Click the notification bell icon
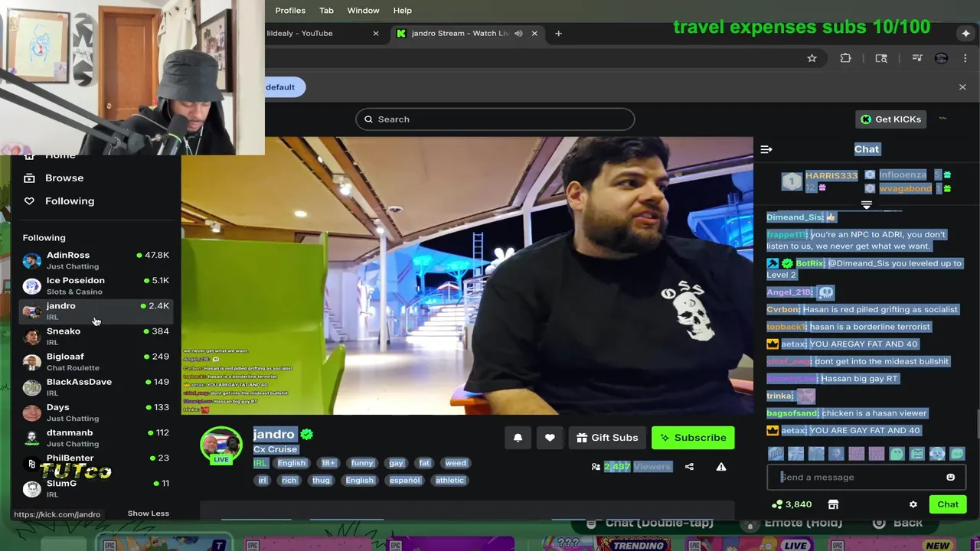The image size is (980, 551). [x=518, y=438]
